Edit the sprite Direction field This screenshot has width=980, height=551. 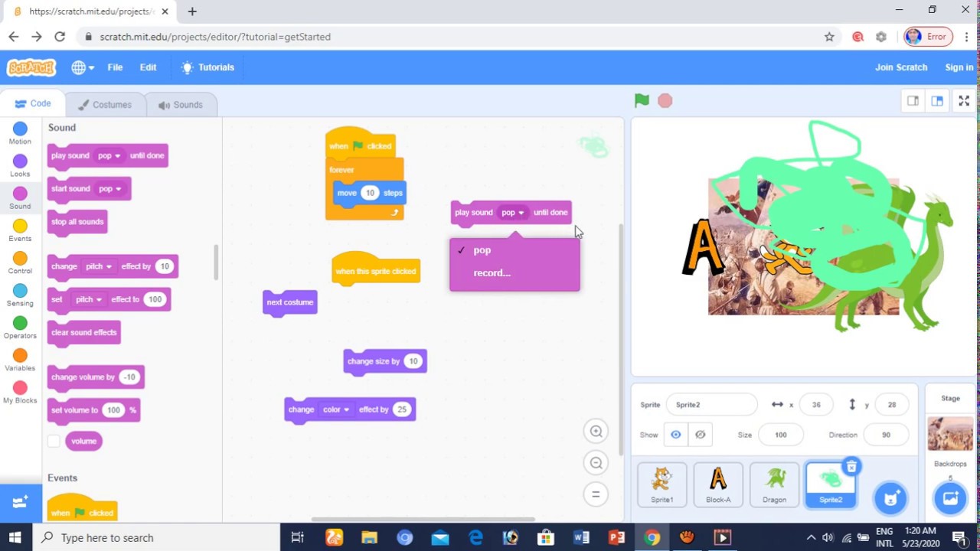(886, 435)
